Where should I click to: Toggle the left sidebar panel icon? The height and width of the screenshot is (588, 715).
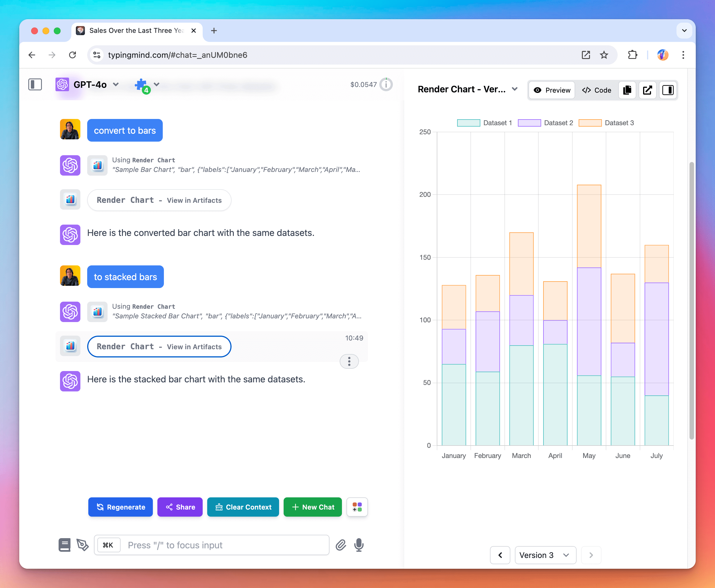[35, 84]
